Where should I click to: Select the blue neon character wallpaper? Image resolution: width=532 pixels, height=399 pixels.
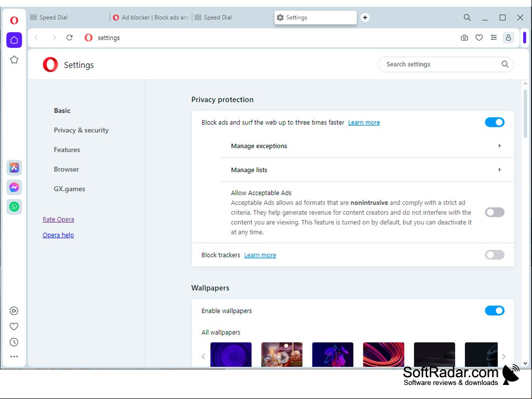point(333,354)
